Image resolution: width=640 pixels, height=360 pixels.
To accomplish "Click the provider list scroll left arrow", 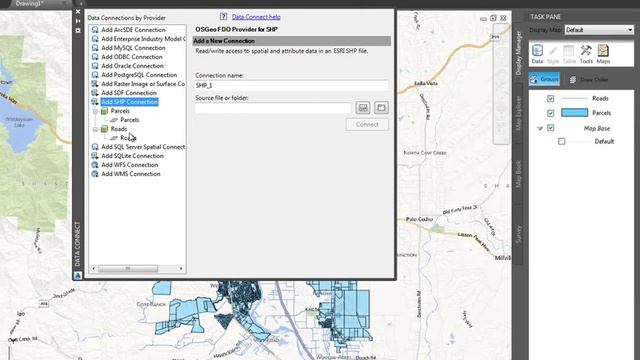I will (93, 268).
